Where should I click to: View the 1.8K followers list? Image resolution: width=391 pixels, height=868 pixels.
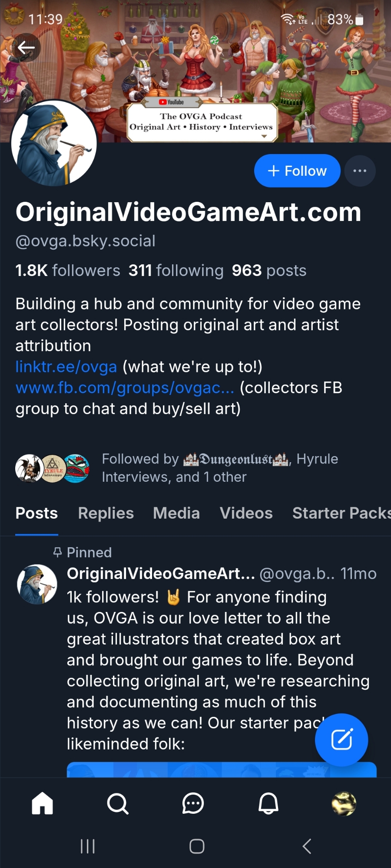pos(68,270)
